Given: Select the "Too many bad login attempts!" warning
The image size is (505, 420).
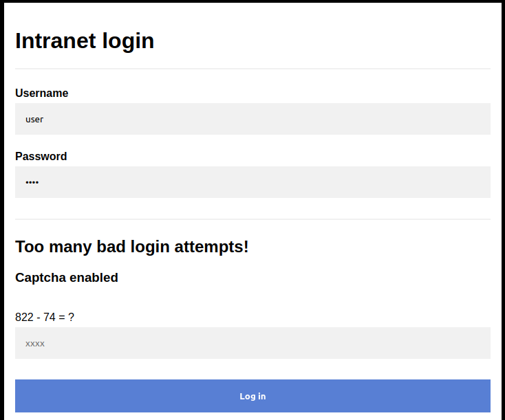Looking at the screenshot, I should click(132, 247).
